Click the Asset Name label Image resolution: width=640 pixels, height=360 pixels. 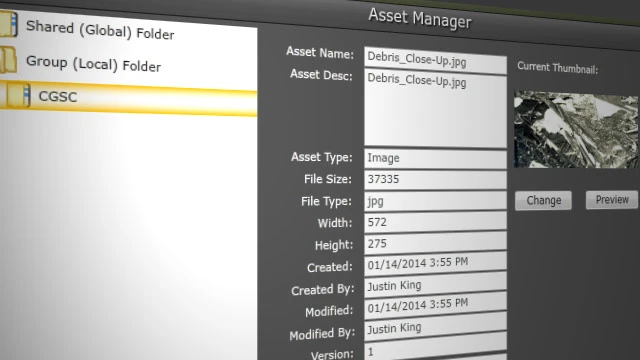pyautogui.click(x=320, y=53)
